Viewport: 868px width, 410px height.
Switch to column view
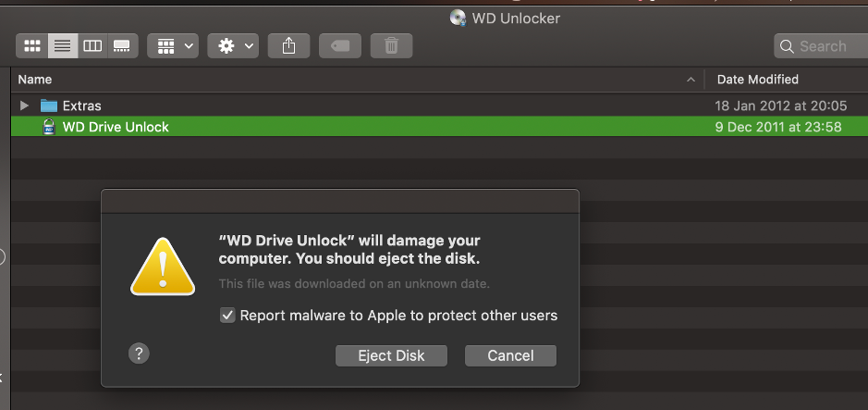tap(92, 45)
